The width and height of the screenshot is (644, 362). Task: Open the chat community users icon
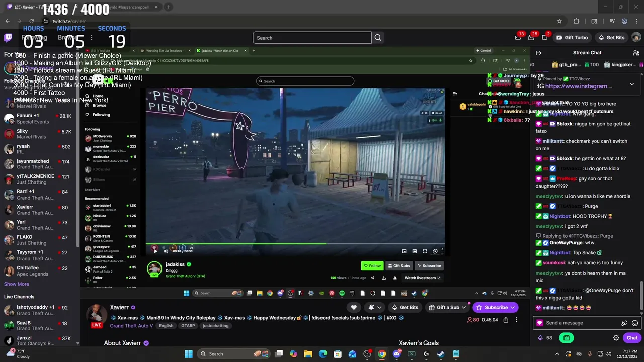636,53
